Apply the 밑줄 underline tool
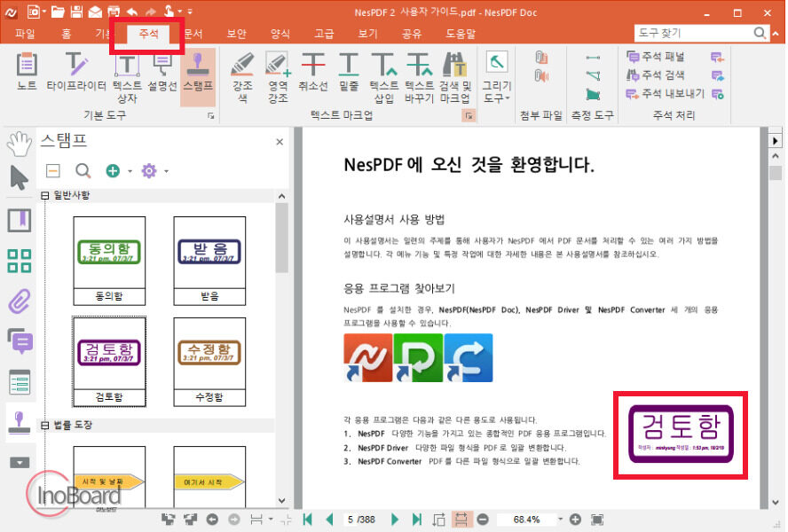This screenshot has height=532, width=788. coord(349,72)
